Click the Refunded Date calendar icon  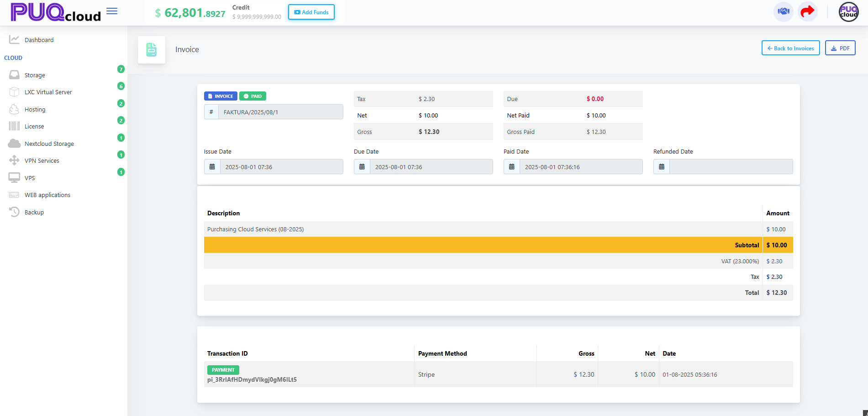coord(662,167)
